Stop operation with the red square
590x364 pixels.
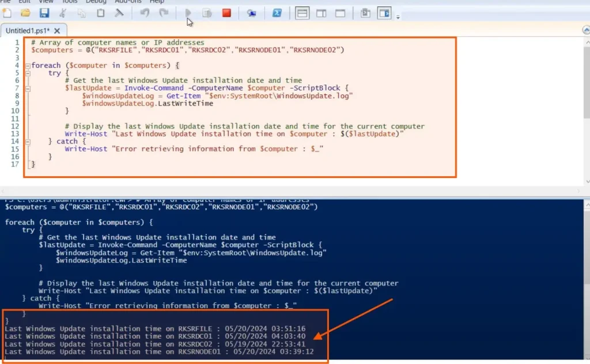226,13
